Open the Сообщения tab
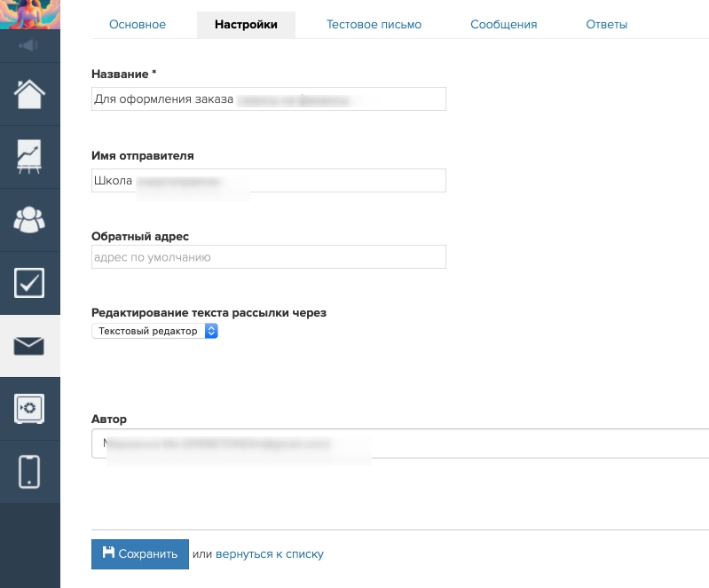709x588 pixels. (x=503, y=25)
